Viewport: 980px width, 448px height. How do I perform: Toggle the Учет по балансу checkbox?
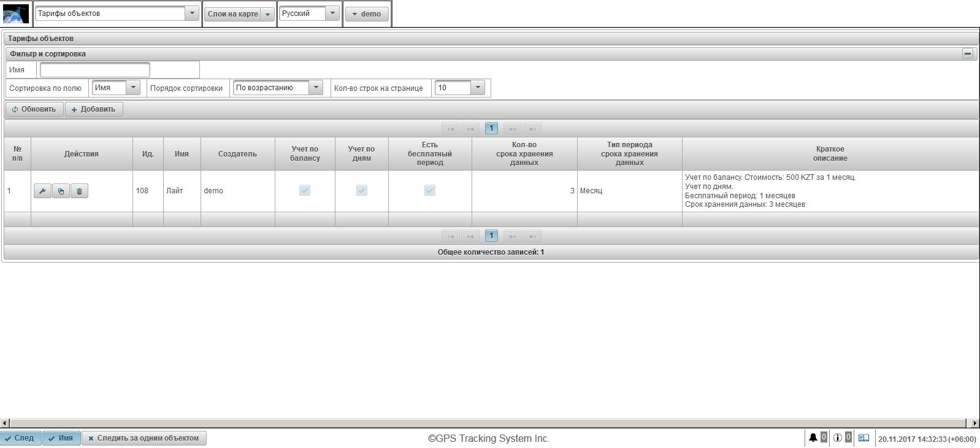305,191
